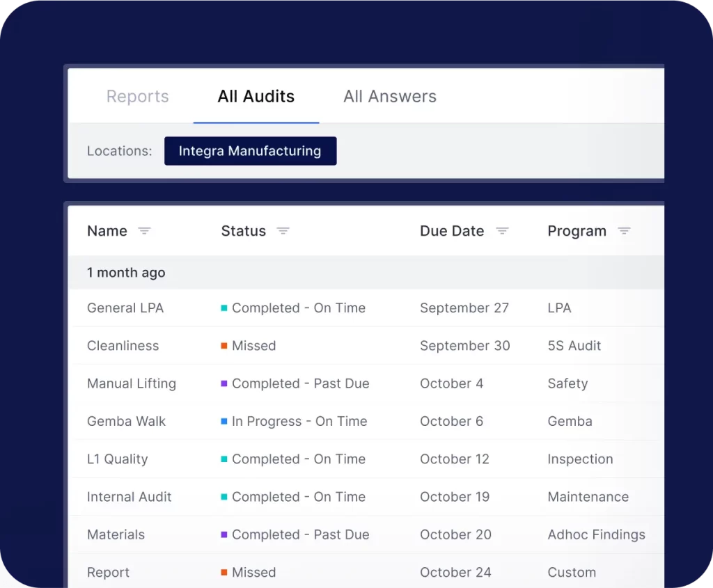The height and width of the screenshot is (588, 713).
Task: Select the All Audits tab
Action: (x=256, y=96)
